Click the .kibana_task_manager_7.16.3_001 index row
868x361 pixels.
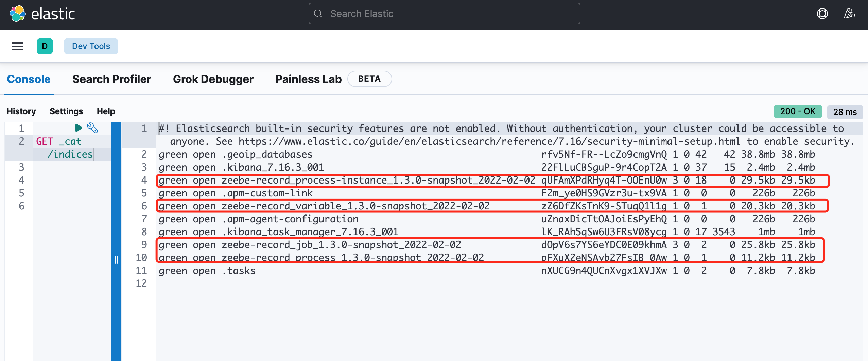point(487,232)
